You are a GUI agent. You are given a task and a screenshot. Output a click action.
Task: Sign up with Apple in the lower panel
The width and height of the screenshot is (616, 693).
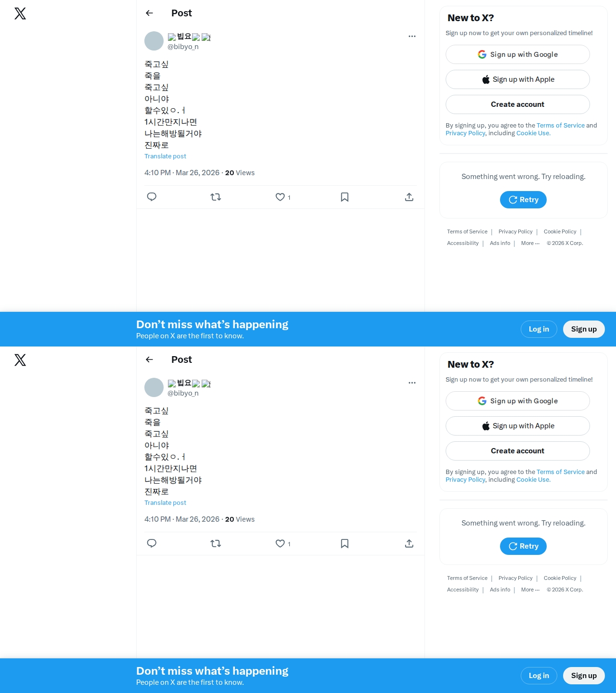(x=518, y=426)
